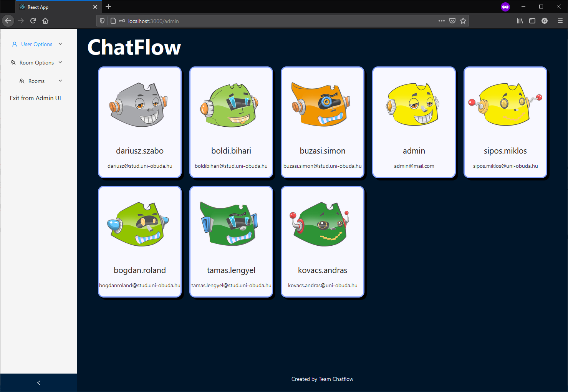Click the ChatFlow title heading

point(134,47)
